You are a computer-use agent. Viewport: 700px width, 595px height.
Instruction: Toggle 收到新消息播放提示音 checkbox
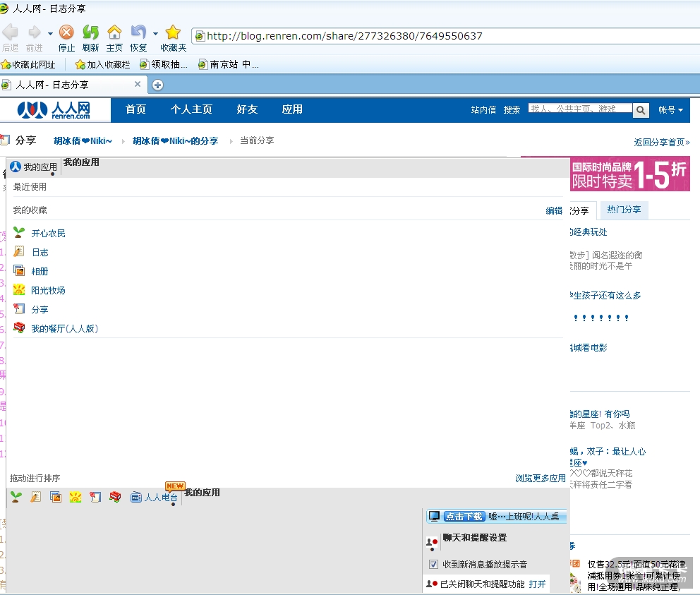[x=433, y=564]
